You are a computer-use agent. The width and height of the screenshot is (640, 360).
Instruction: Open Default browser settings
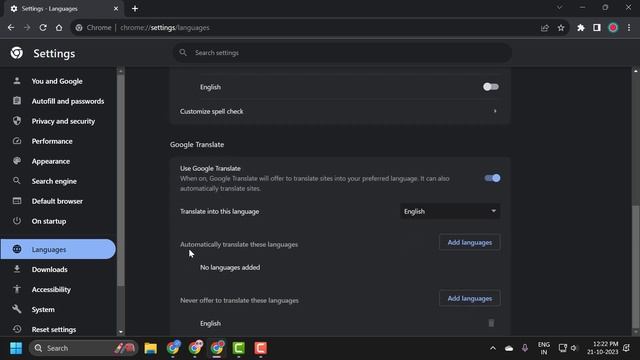click(x=57, y=201)
